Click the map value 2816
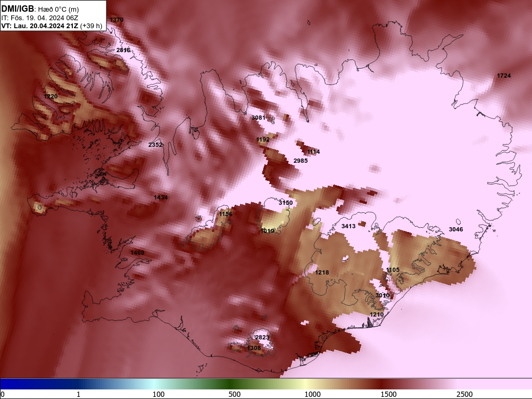The height and width of the screenshot is (399, 532). tap(123, 50)
